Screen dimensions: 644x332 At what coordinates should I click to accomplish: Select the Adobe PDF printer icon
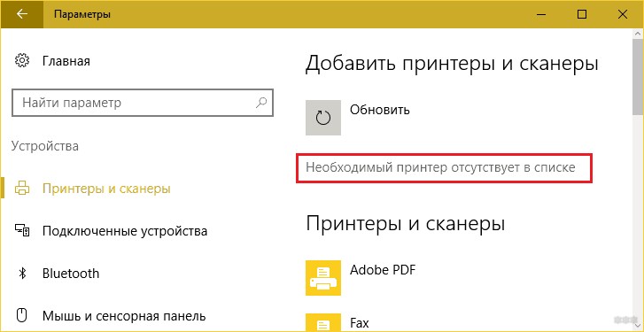[323, 278]
